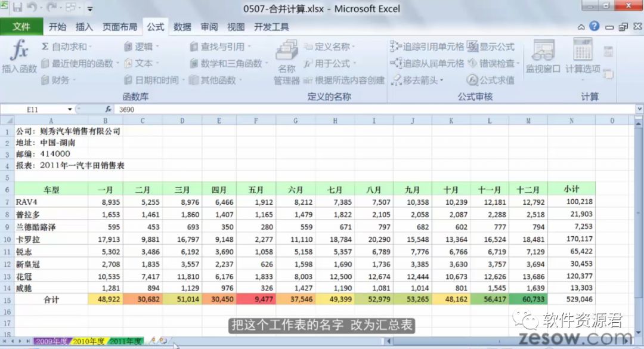Screen dimensions: 644x349
Task: Toggle ribbon minimize caret next to Help
Action: [x=581, y=27]
